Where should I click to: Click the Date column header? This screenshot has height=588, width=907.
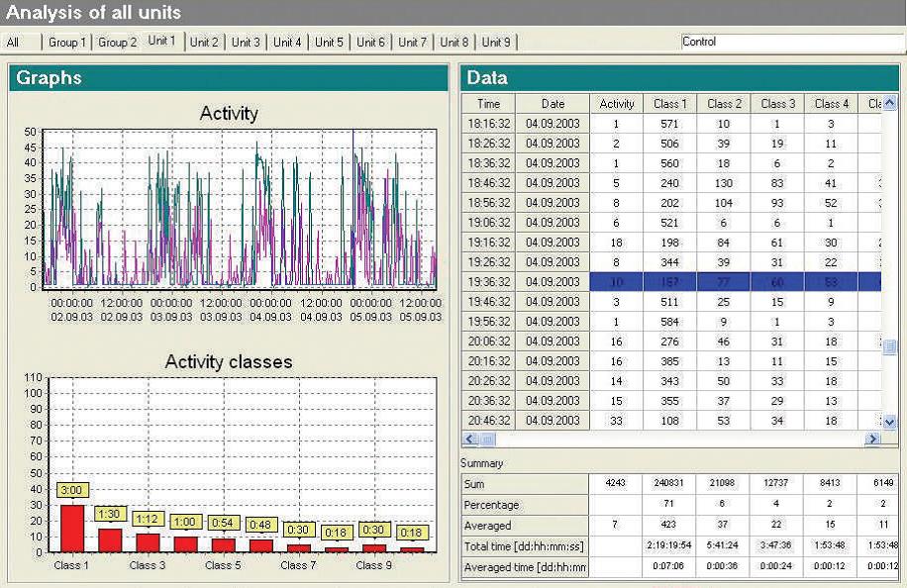pyautogui.click(x=553, y=104)
